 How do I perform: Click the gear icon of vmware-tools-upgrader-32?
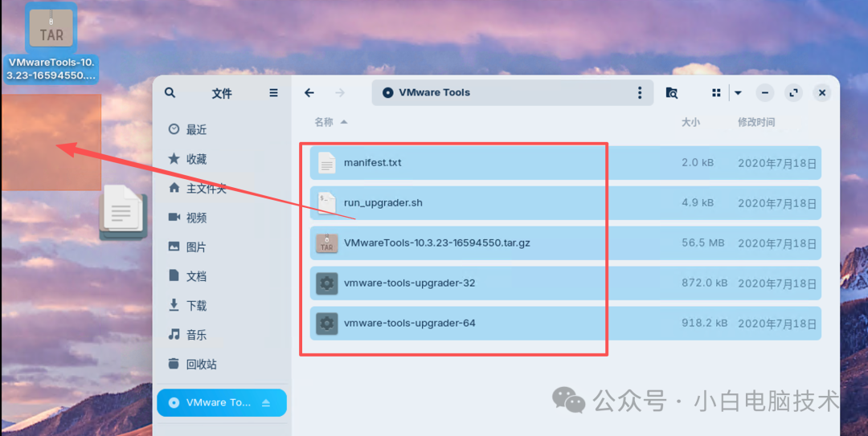tap(326, 283)
